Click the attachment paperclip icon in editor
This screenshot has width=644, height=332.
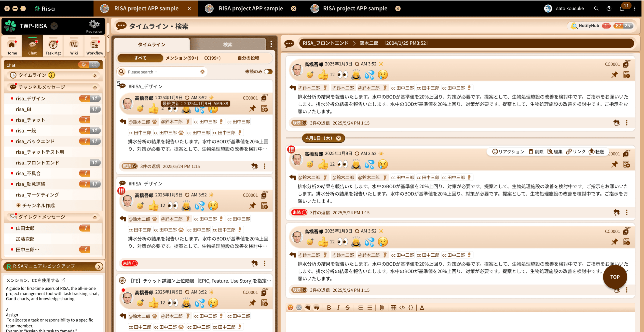[x=382, y=308]
